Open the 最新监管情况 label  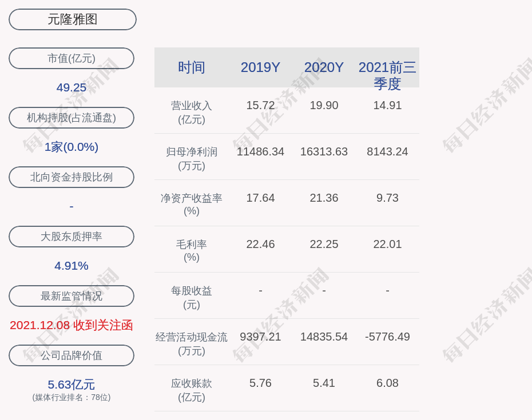point(72,296)
